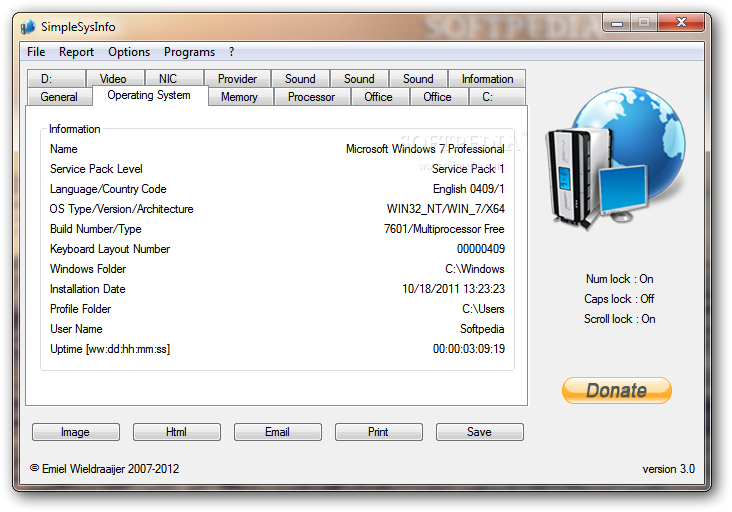Viewport: 732px width, 512px height.
Task: Click the 00000409 keyboard layout value
Action: tap(481, 249)
